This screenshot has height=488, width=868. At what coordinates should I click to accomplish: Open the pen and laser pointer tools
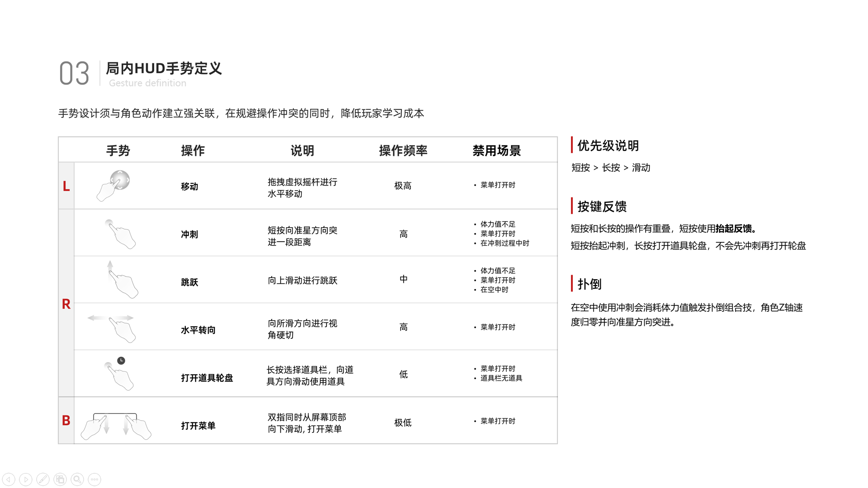pos(43,479)
